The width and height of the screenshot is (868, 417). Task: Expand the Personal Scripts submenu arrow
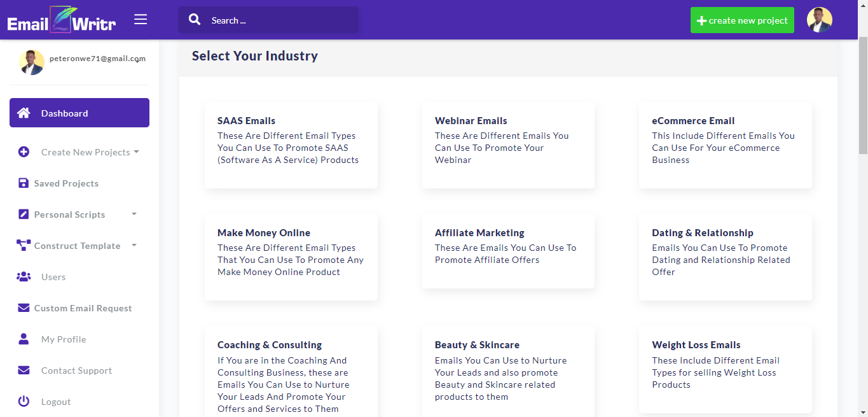(134, 215)
